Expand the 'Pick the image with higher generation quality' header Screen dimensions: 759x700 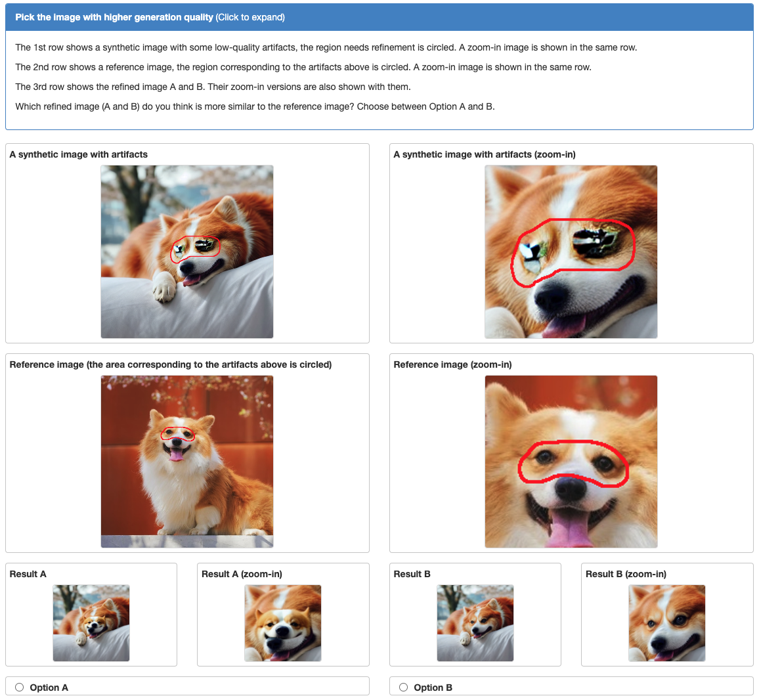(379, 18)
